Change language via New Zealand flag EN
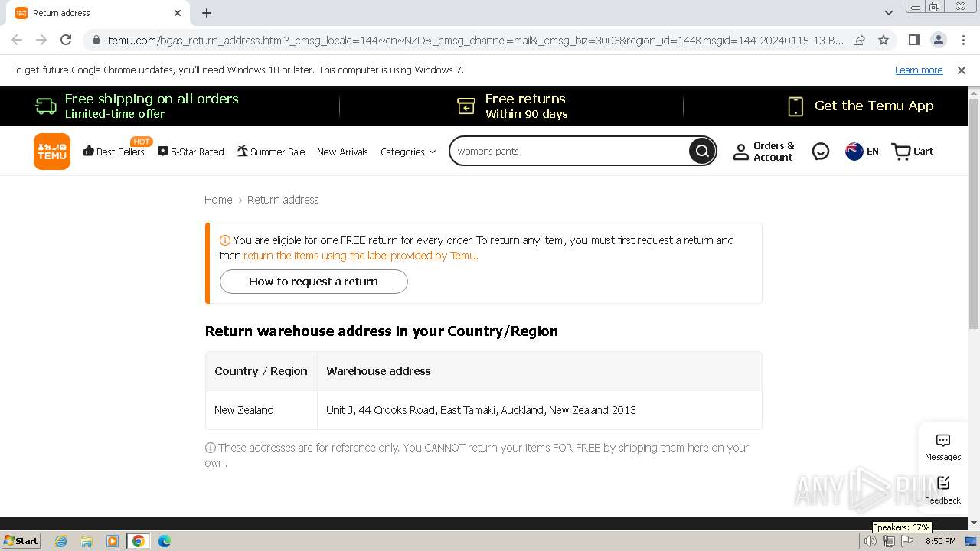Viewport: 980px width, 551px height. (862, 152)
